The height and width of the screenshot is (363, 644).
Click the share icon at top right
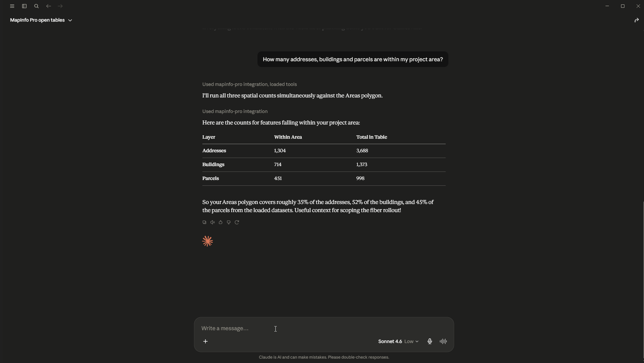point(637,20)
